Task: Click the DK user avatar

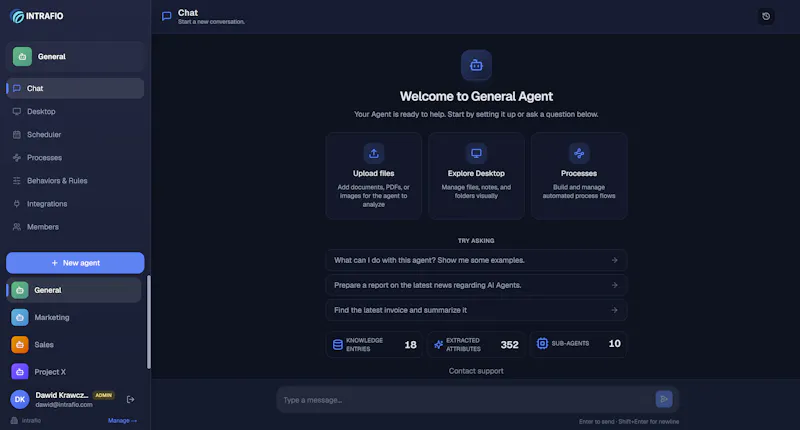Action: 20,399
